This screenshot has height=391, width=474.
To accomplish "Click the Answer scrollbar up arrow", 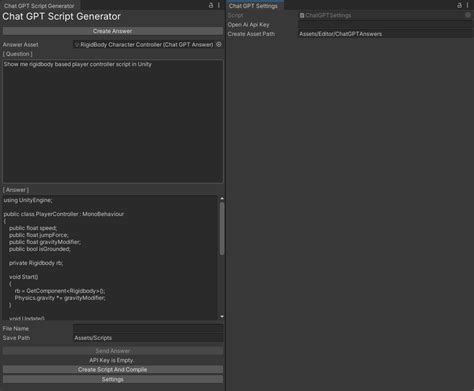I will pyautogui.click(x=222, y=199).
